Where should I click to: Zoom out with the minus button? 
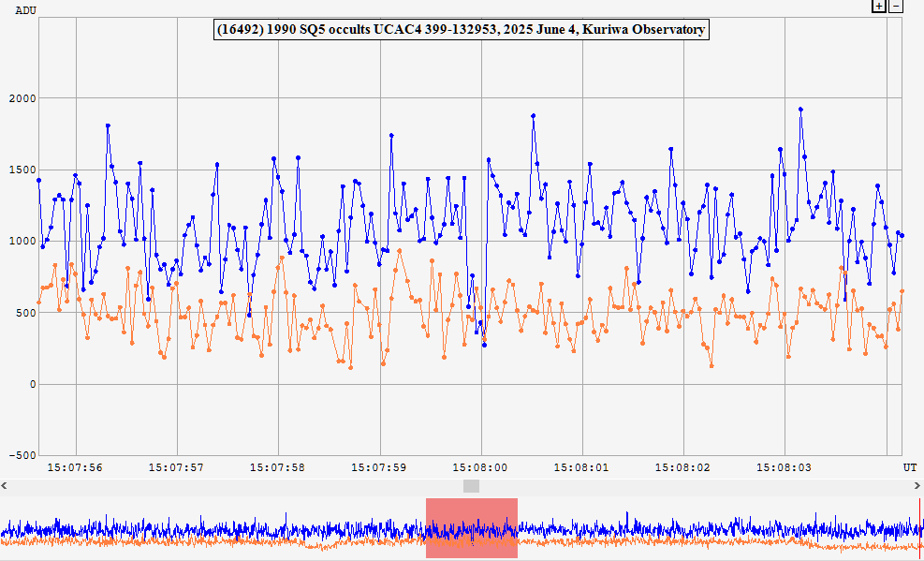896,6
